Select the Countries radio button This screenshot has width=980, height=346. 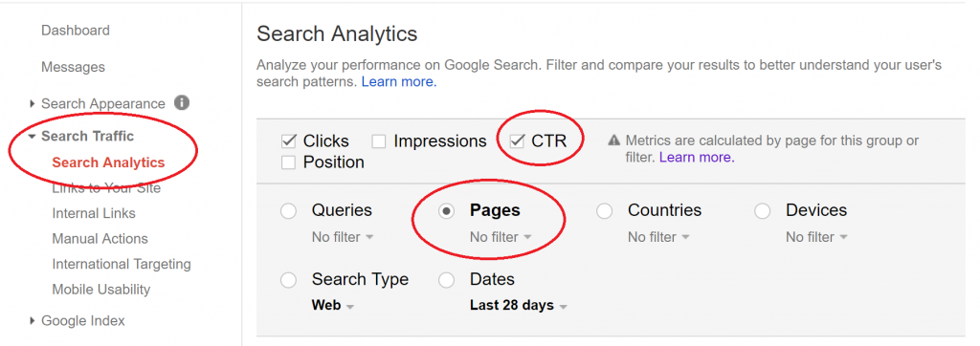605,211
